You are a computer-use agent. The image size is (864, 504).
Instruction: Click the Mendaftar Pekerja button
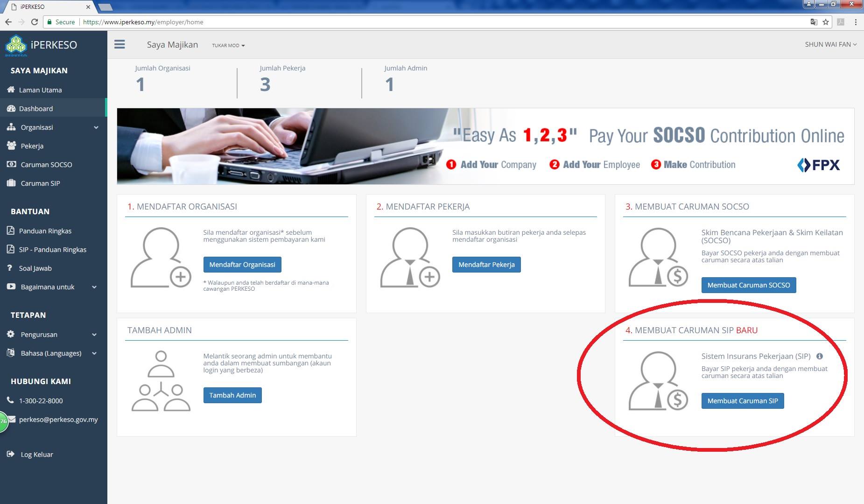[x=486, y=265]
